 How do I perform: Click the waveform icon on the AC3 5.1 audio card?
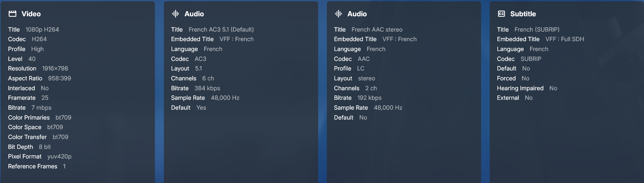[x=175, y=14]
